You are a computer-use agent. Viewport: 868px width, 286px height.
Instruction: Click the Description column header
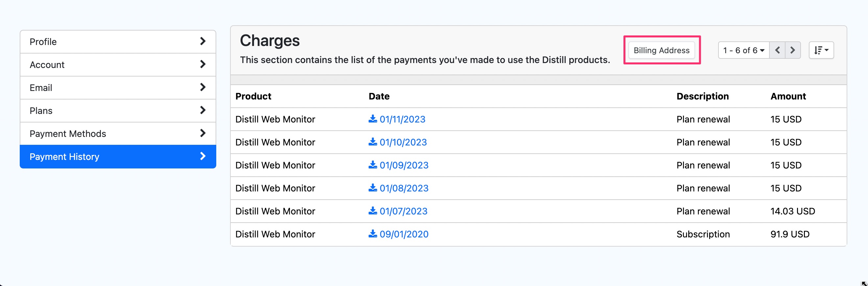click(703, 96)
